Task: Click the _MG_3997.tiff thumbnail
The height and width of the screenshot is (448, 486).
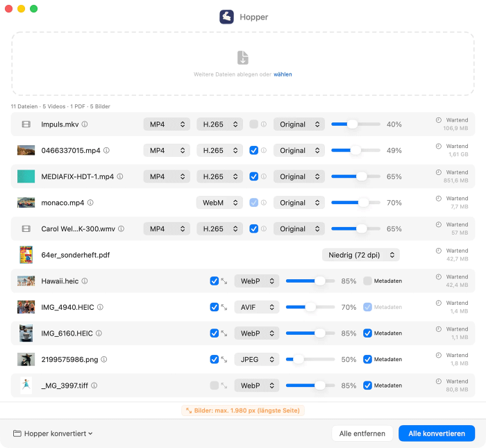Action: 26,385
